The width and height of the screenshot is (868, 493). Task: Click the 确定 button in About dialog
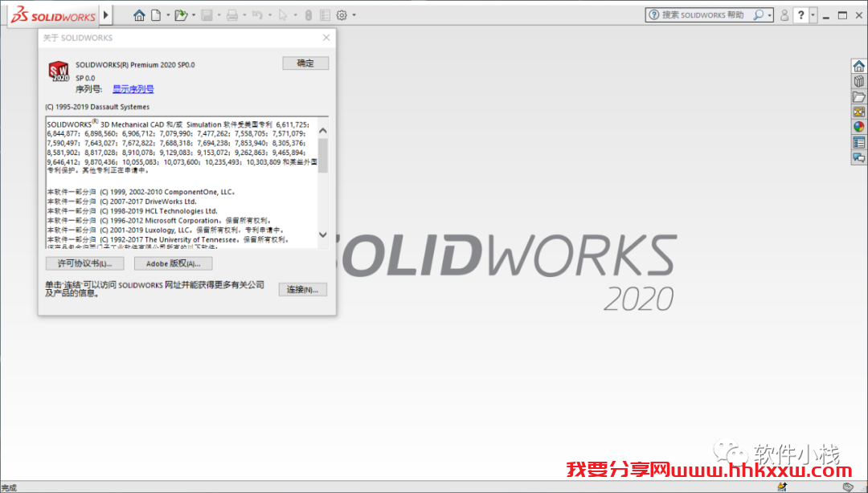[x=305, y=63]
